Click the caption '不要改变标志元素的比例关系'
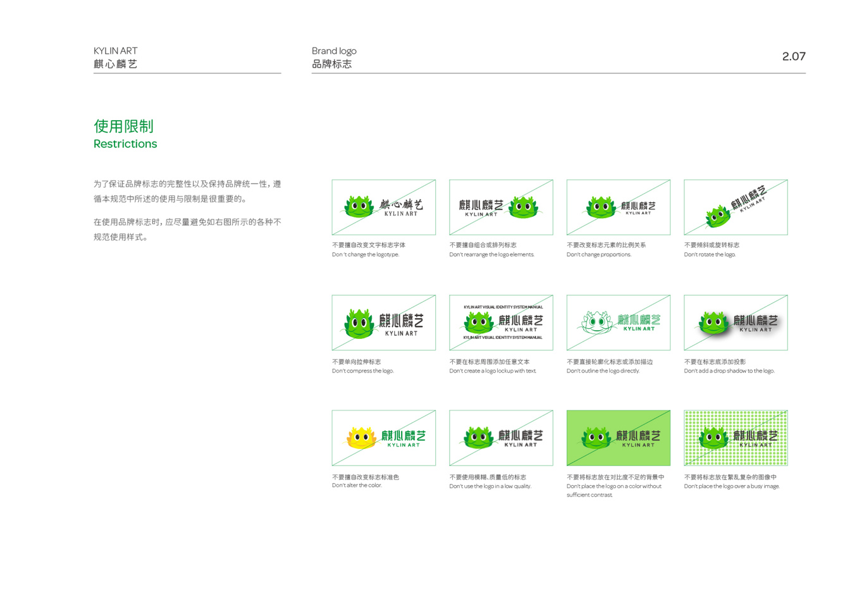This screenshot has height=616, width=864. (606, 245)
